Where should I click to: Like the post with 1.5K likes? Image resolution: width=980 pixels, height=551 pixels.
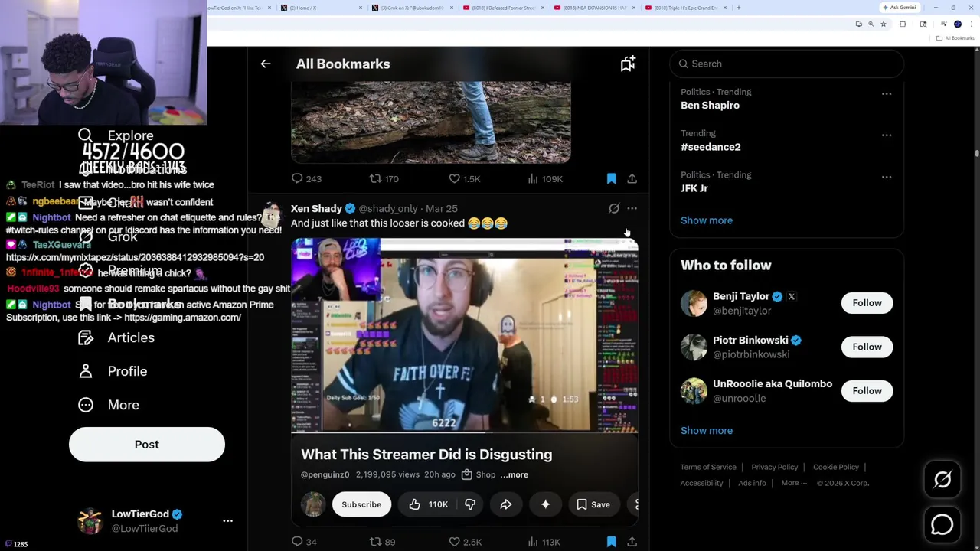tap(464, 179)
